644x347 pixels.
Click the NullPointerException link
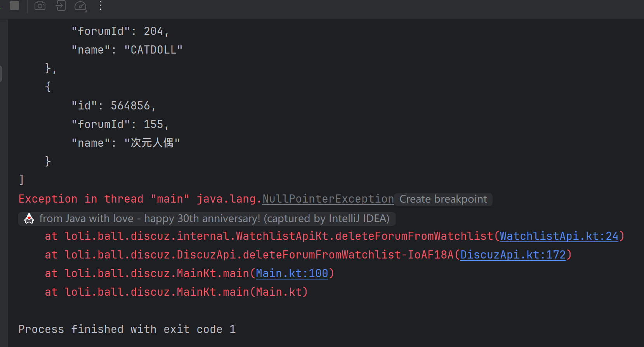pyautogui.click(x=328, y=199)
